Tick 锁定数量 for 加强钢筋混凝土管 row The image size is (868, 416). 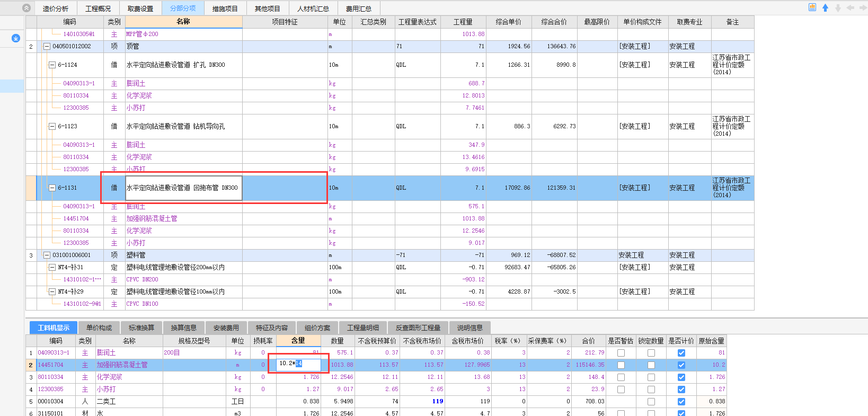click(651, 365)
